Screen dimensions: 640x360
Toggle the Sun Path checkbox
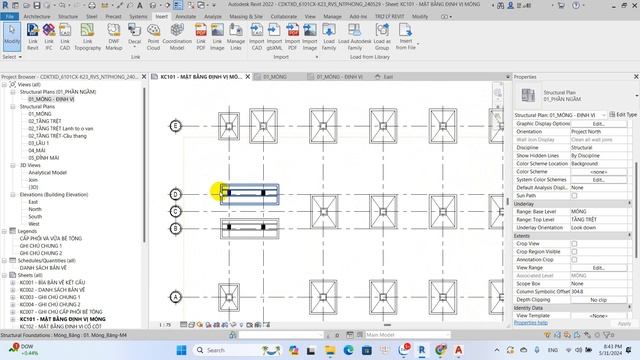pos(574,196)
